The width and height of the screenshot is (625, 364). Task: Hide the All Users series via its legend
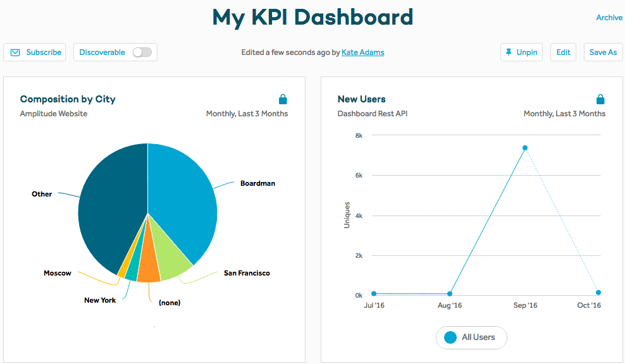tap(471, 337)
